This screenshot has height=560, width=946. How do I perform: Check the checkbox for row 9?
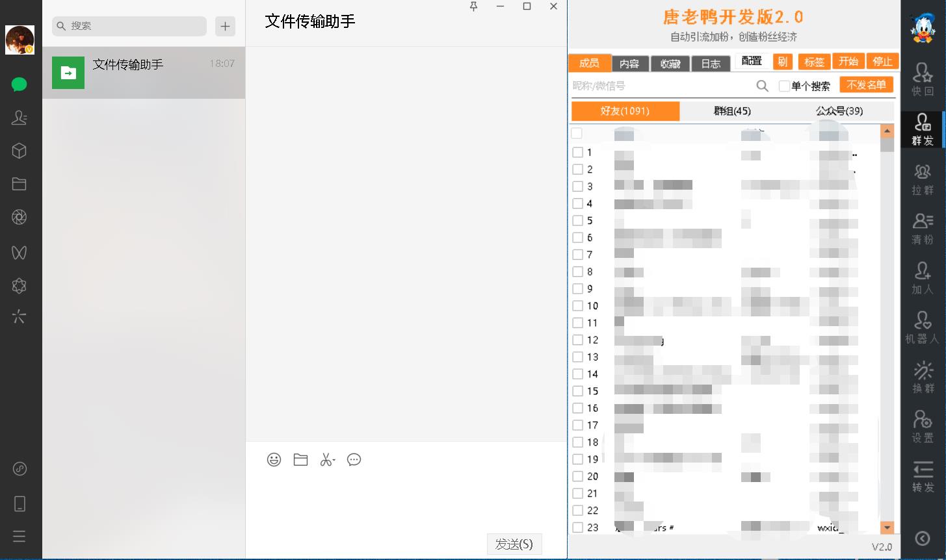[577, 289]
